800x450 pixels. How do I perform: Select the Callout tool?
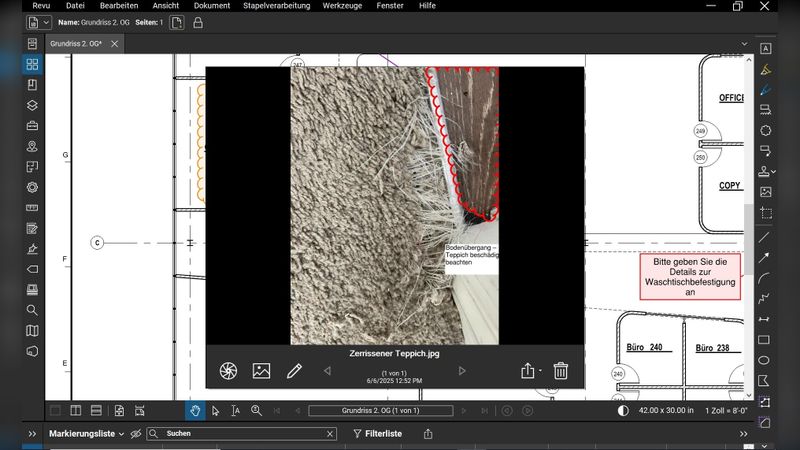coord(765,151)
